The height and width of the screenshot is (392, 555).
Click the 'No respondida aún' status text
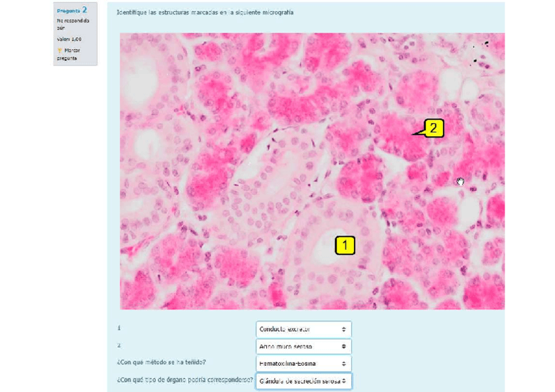pyautogui.click(x=73, y=24)
